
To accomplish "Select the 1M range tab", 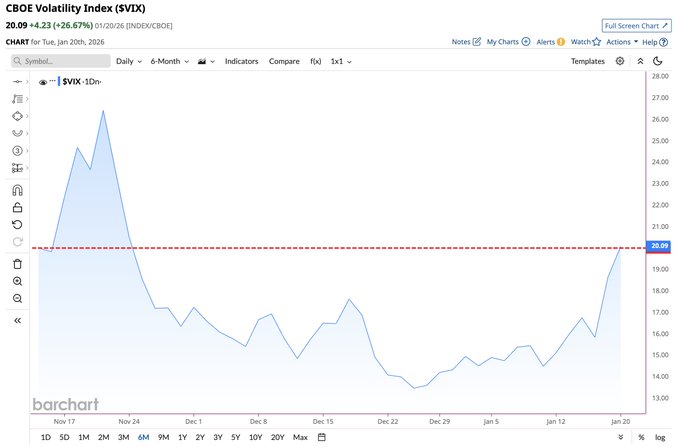I will point(84,437).
